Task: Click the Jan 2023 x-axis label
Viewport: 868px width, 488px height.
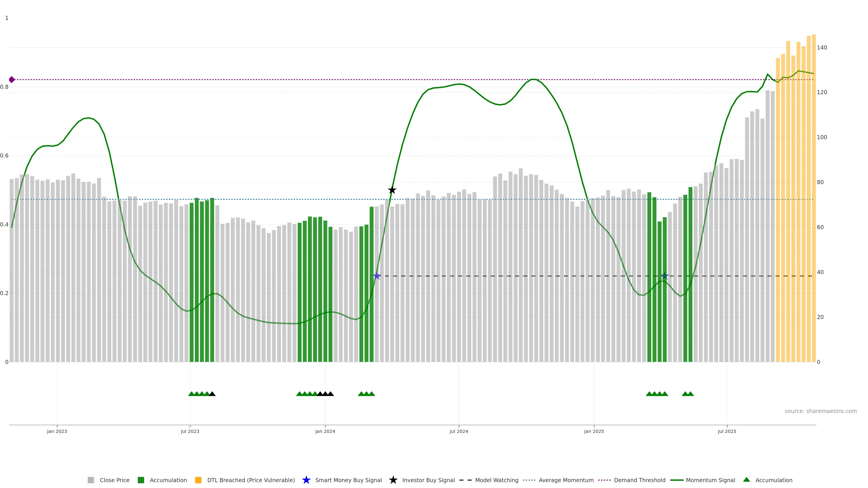Action: (57, 431)
